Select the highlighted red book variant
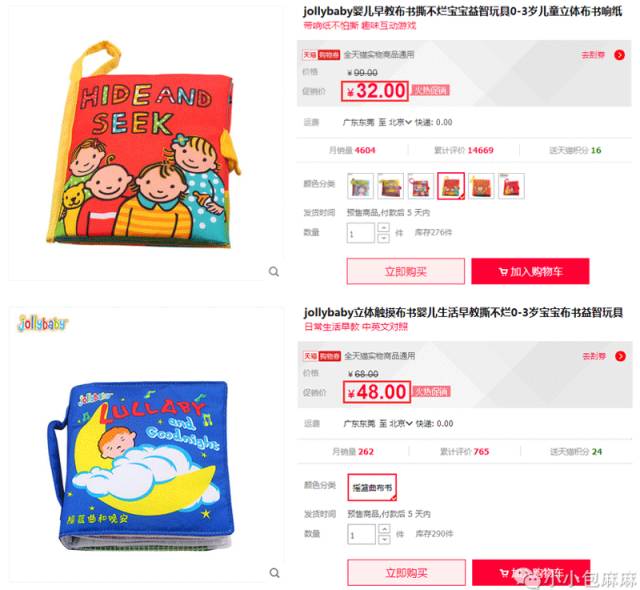The image size is (640, 590). 451,186
